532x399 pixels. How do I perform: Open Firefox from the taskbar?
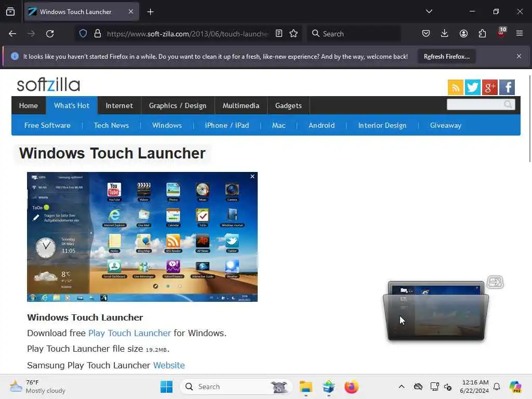coord(351,387)
